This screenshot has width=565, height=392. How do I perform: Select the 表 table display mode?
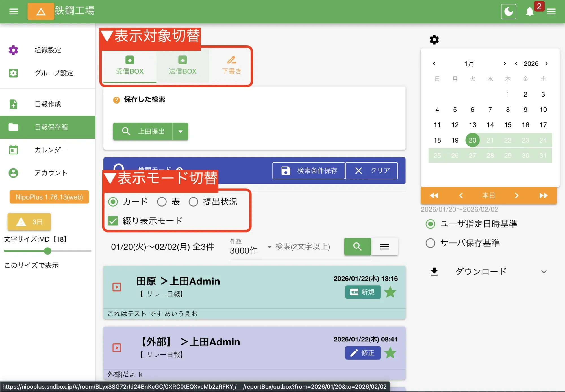[x=162, y=202]
